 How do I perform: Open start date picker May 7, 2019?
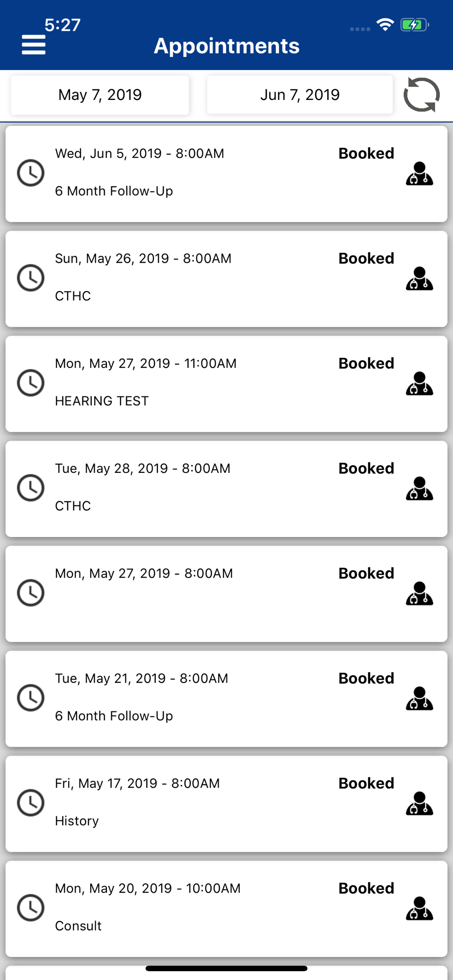point(100,95)
